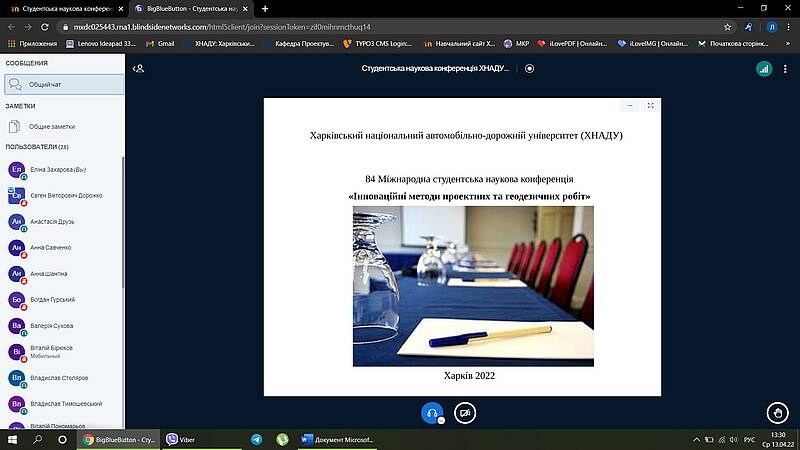Click the address bar URL

[x=222, y=27]
